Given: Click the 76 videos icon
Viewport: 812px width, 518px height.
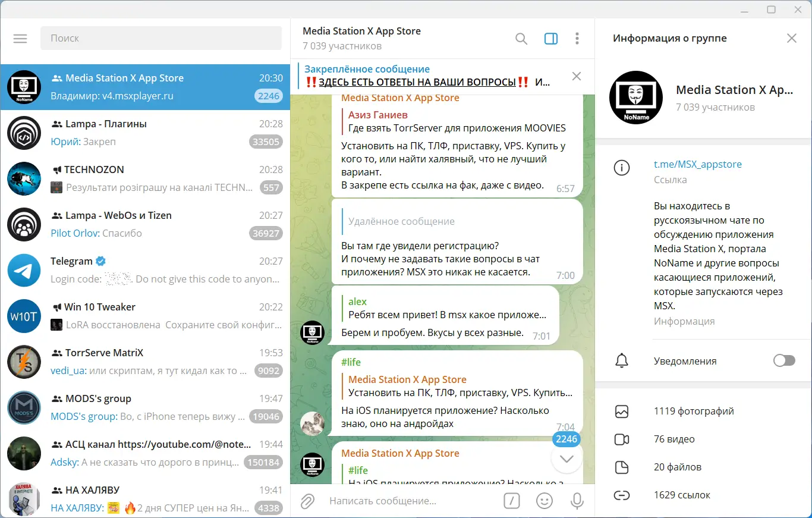Looking at the screenshot, I should click(622, 439).
